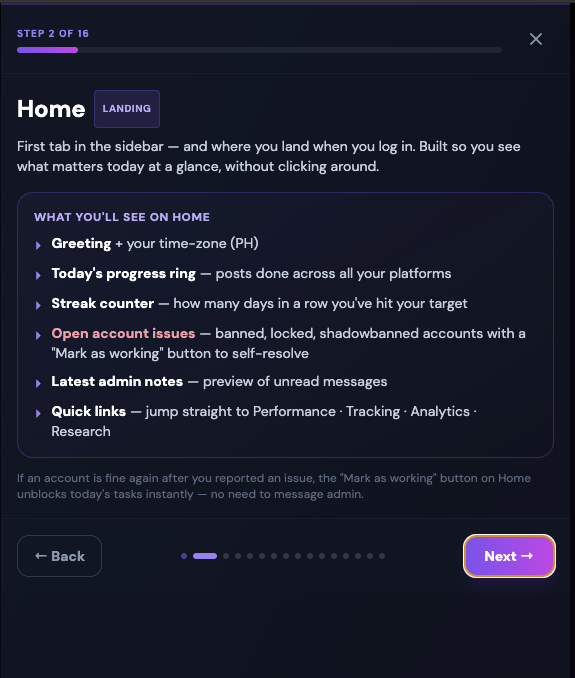Select the fourth pagination dot
The height and width of the screenshot is (678, 575).
(238, 556)
